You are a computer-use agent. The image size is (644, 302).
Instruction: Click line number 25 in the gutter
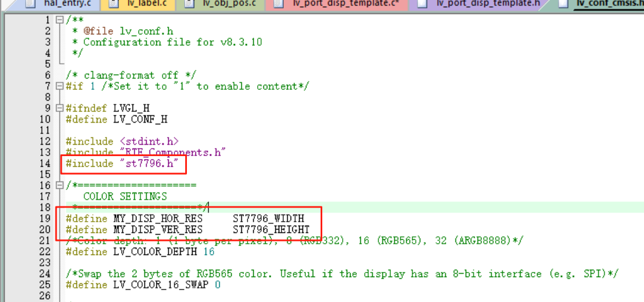point(44,284)
